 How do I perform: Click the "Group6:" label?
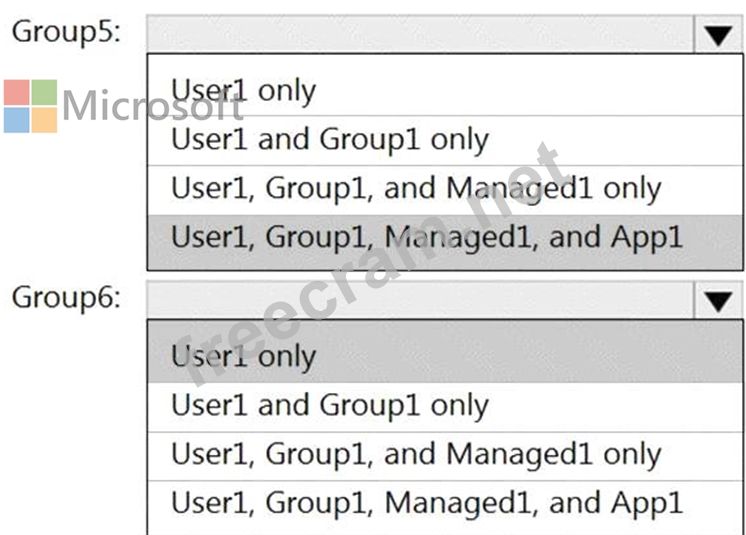click(x=66, y=298)
